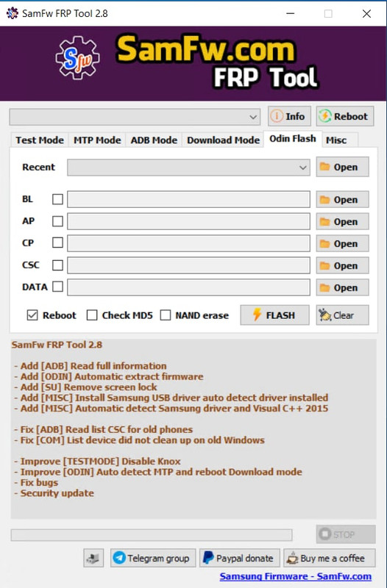Open file browser for CP row
The image size is (387, 588).
[342, 243]
